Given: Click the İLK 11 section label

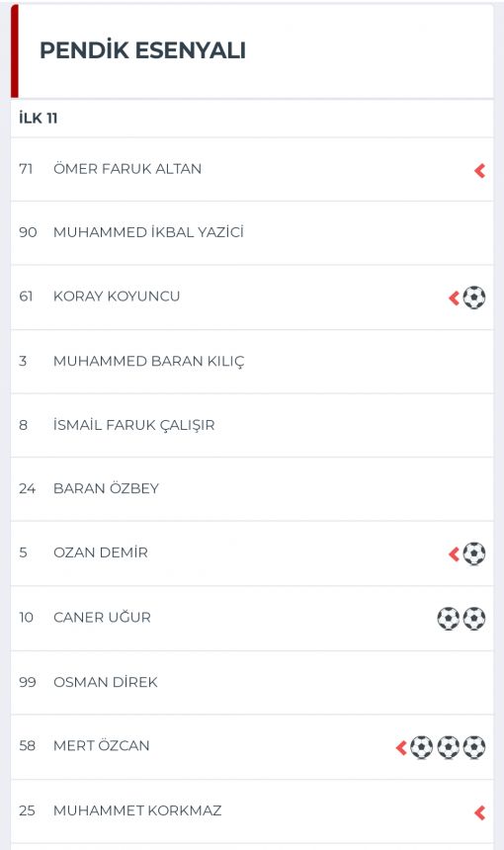Looking at the screenshot, I should pos(38,119).
